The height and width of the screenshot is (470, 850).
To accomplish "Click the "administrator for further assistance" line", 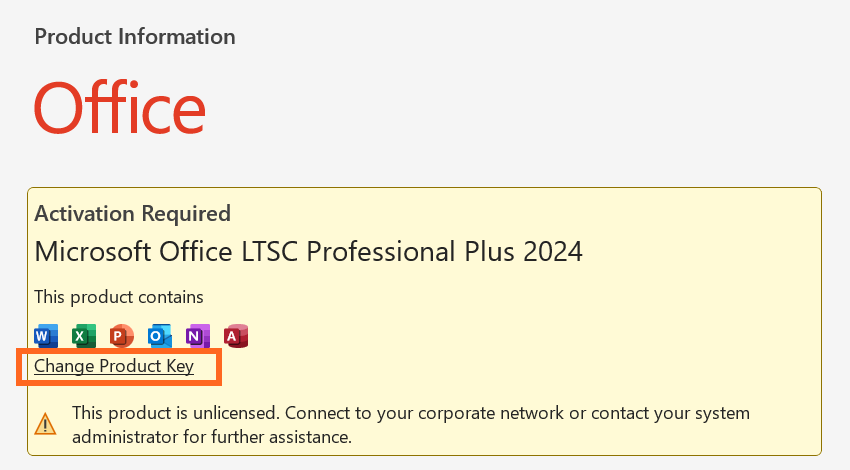I will point(212,437).
